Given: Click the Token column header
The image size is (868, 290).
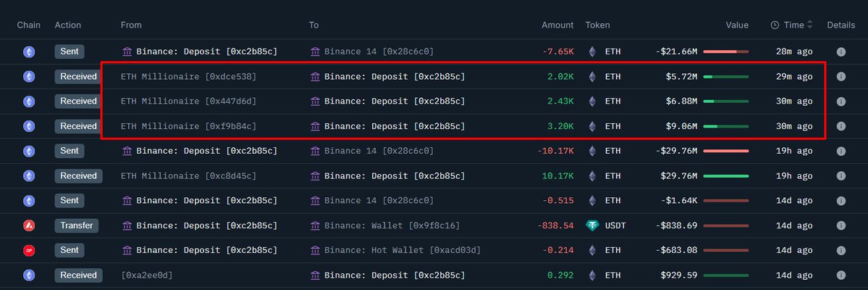Looking at the screenshot, I should 597,25.
